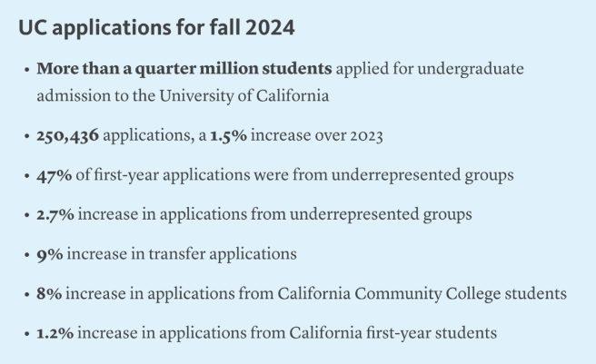Click the phrase "increase over 2023"
The height and width of the screenshot is (364, 596).
coord(316,135)
